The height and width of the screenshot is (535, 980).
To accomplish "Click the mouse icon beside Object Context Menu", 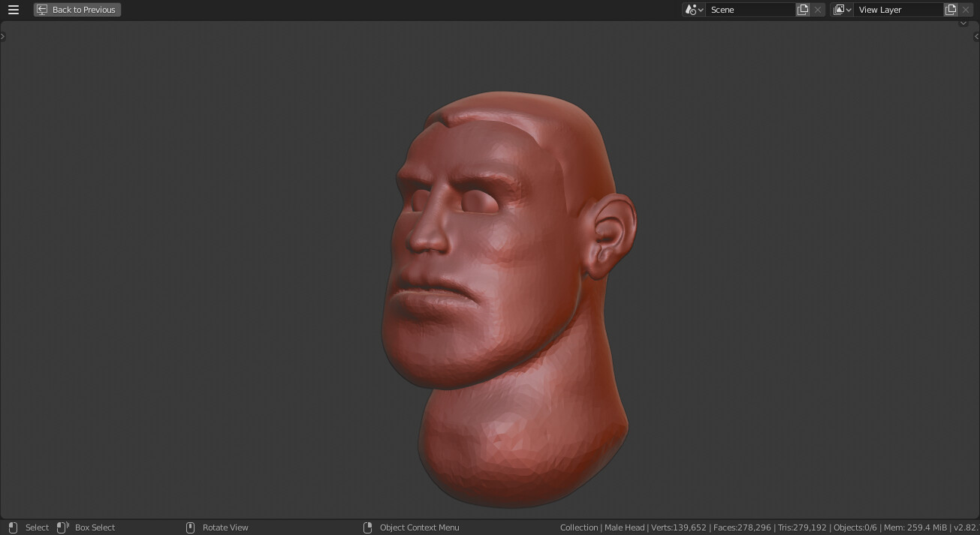I will tap(368, 527).
